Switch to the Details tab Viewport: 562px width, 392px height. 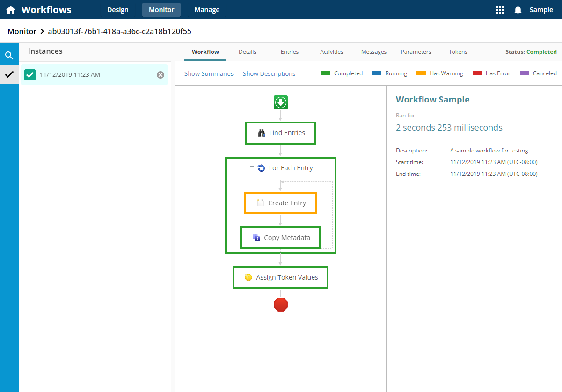pos(248,52)
